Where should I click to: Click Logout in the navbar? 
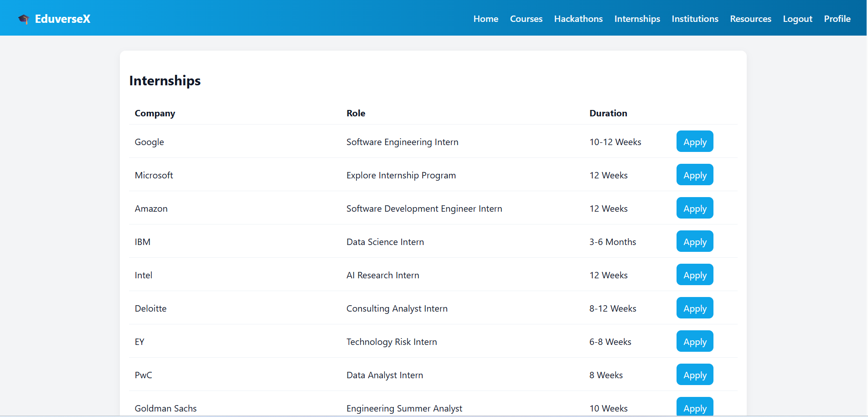pyautogui.click(x=798, y=19)
